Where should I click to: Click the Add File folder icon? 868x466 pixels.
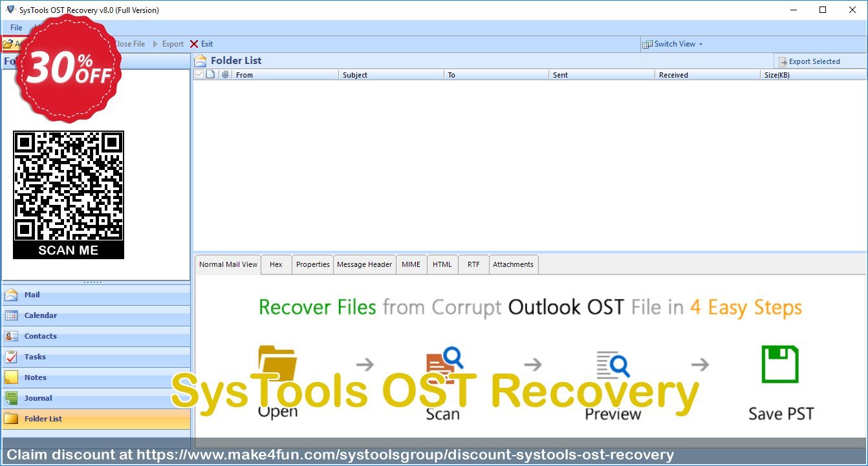[x=7, y=44]
